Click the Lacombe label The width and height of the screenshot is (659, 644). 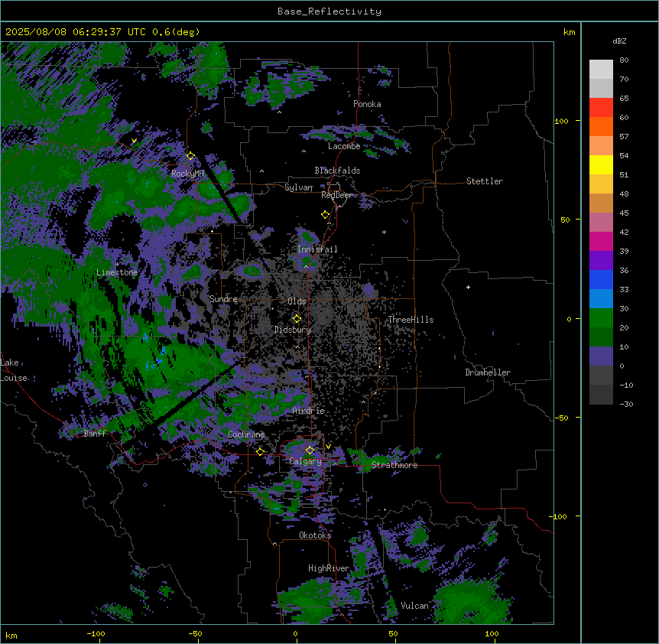click(x=344, y=146)
